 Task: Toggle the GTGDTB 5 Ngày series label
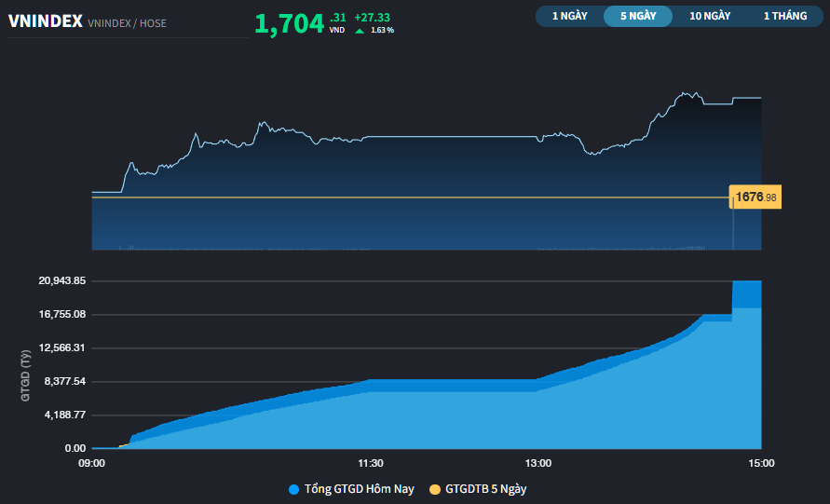(485, 489)
